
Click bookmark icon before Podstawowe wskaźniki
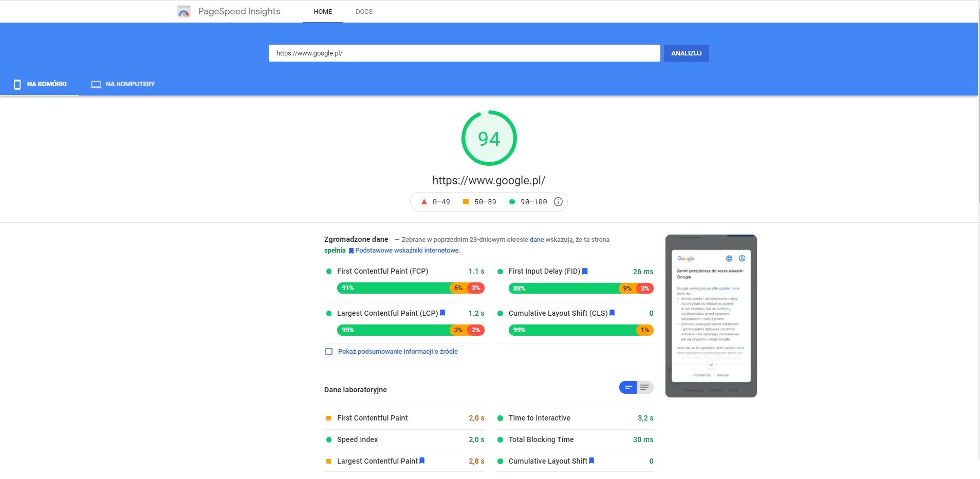pos(351,251)
